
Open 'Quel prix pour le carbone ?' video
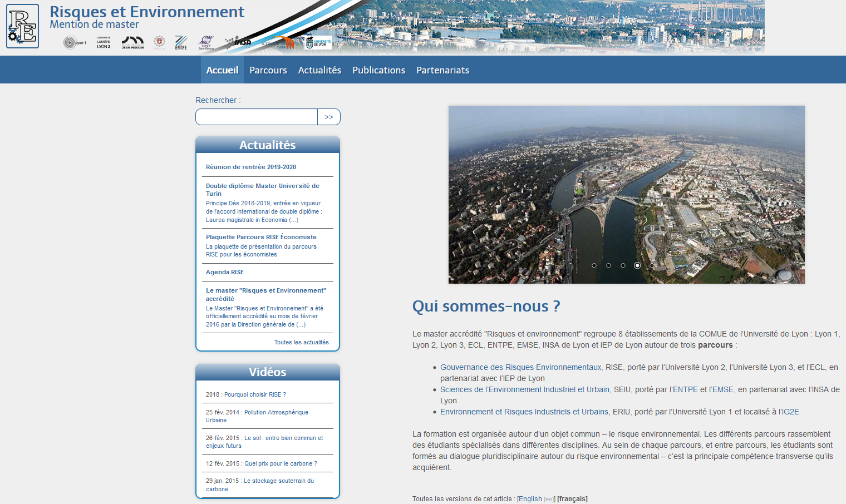281,463
